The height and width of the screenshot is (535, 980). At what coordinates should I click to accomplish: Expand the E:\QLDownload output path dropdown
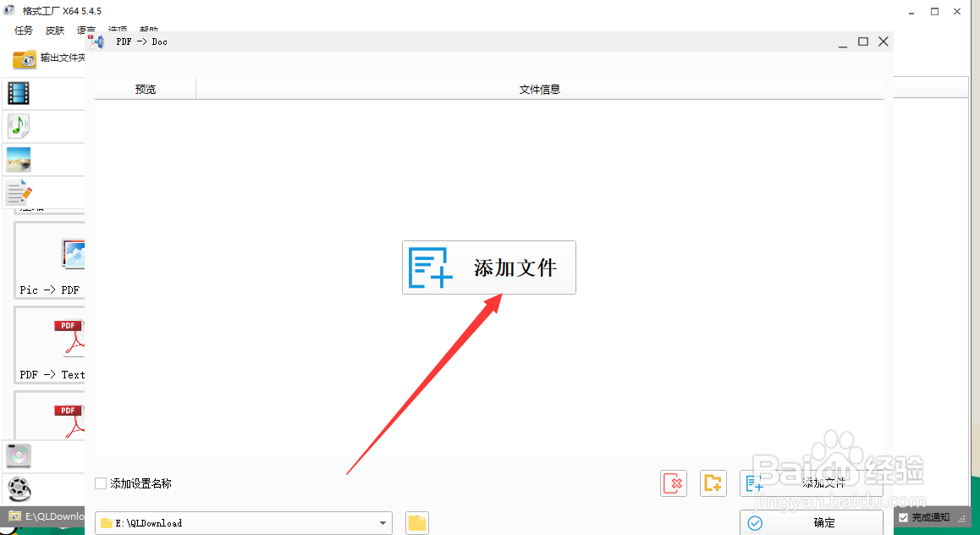383,522
